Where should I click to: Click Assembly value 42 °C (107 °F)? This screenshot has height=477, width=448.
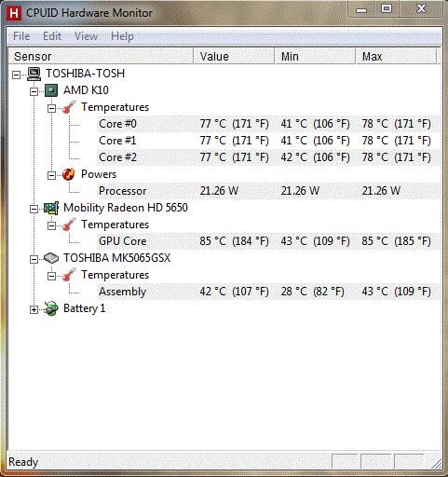click(x=235, y=292)
